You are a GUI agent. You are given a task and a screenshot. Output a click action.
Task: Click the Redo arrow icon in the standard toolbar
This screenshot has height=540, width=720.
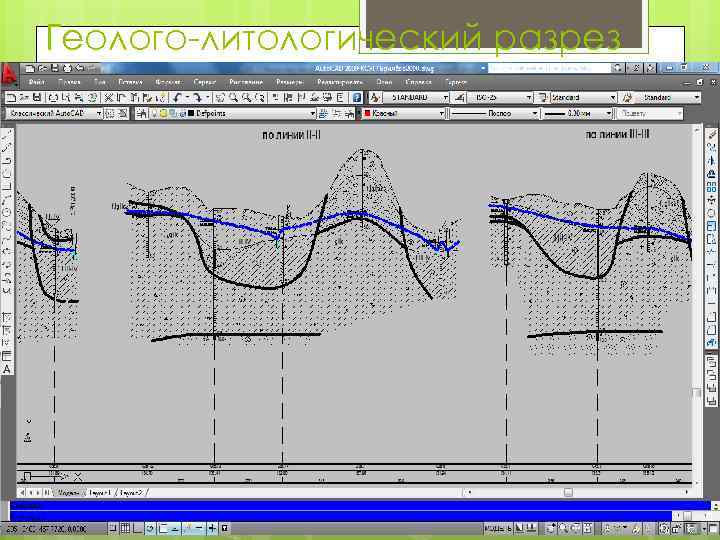197,97
